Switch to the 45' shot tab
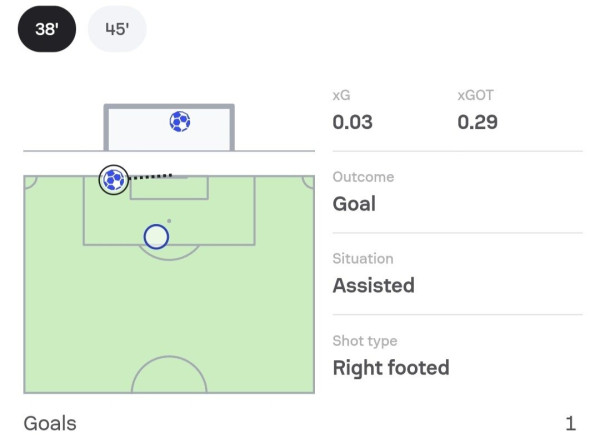The image size is (600, 438). 117,29
